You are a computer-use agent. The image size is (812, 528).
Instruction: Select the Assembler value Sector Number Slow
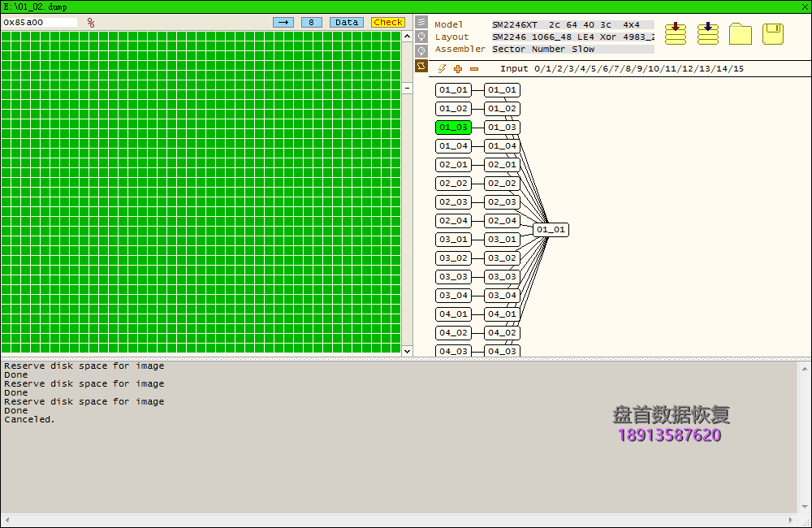(x=572, y=50)
